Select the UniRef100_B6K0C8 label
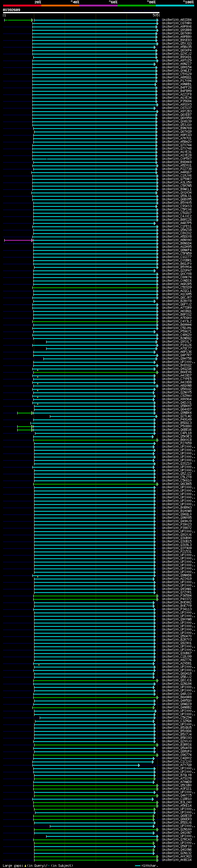The height and width of the screenshot is (868, 197). [177, 440]
